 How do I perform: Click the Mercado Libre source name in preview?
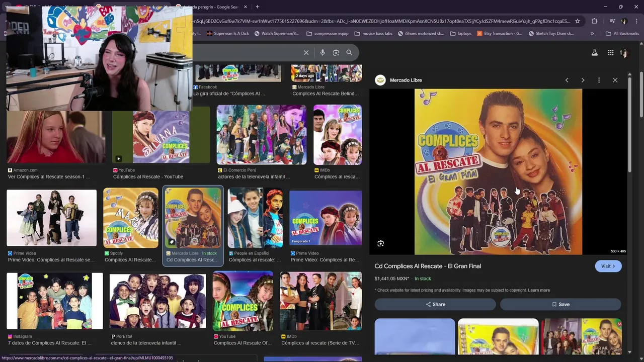[x=406, y=80]
